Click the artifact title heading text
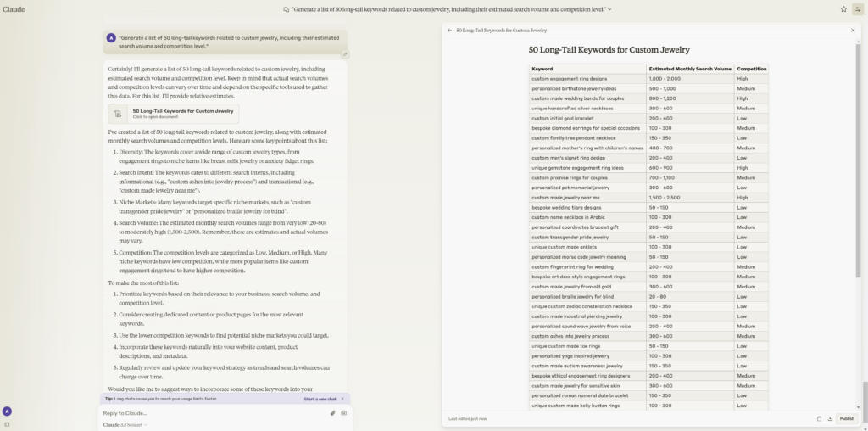 609,50
